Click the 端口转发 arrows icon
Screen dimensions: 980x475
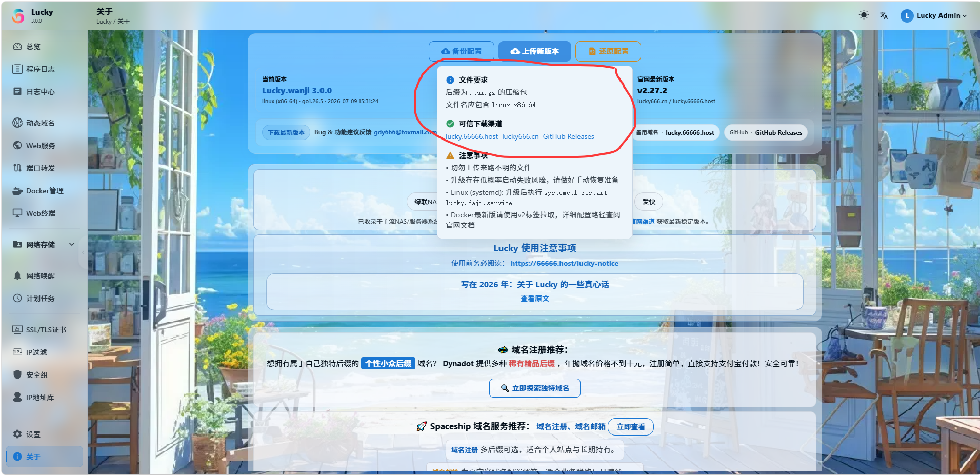pos(17,168)
